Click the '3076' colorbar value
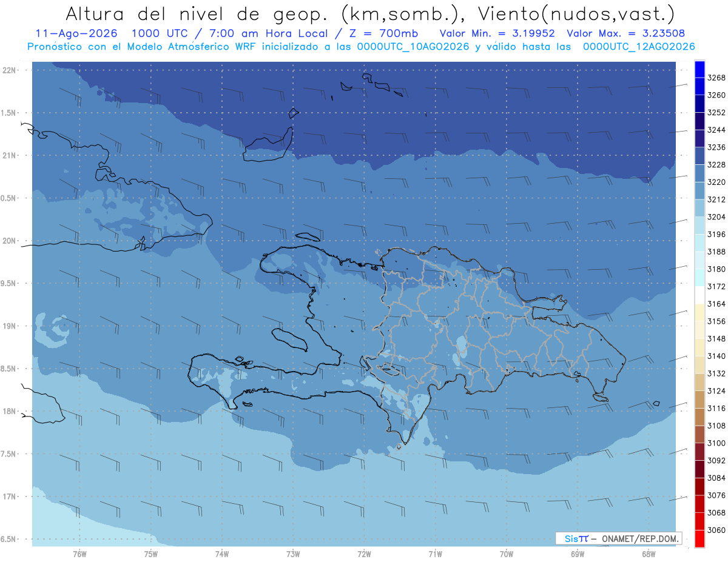Viewport: 728px width, 562px height. (x=716, y=495)
